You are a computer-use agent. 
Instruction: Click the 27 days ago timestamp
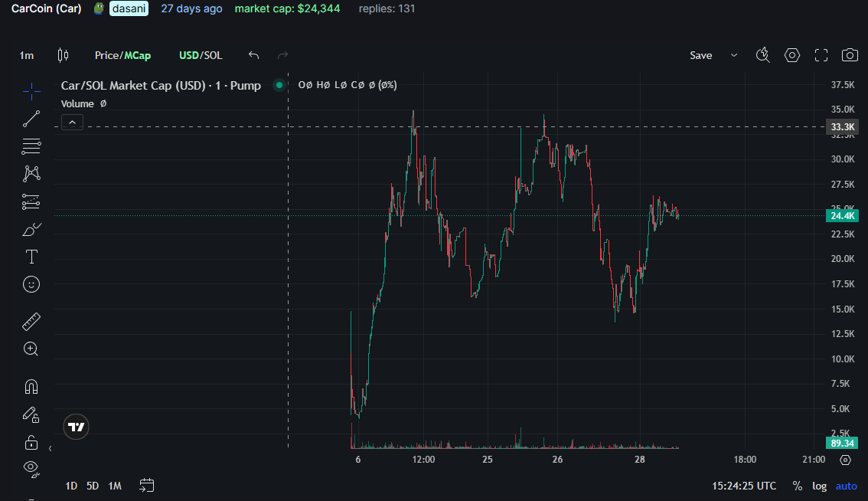point(191,9)
